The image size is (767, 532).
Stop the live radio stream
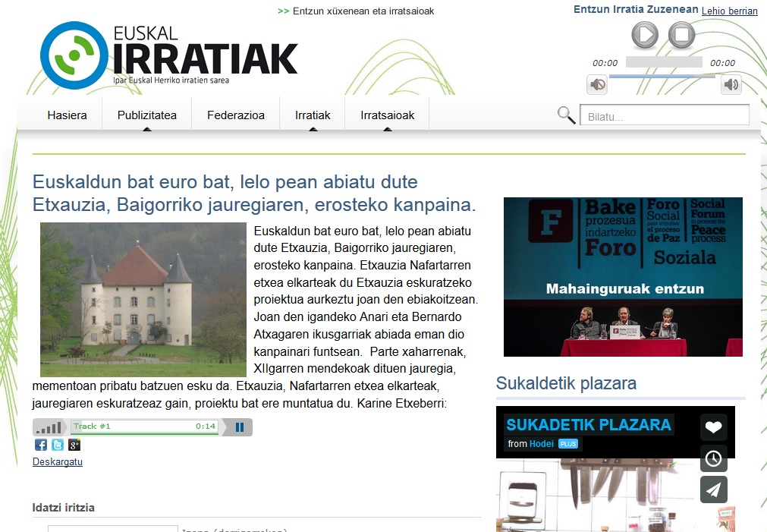pos(682,35)
